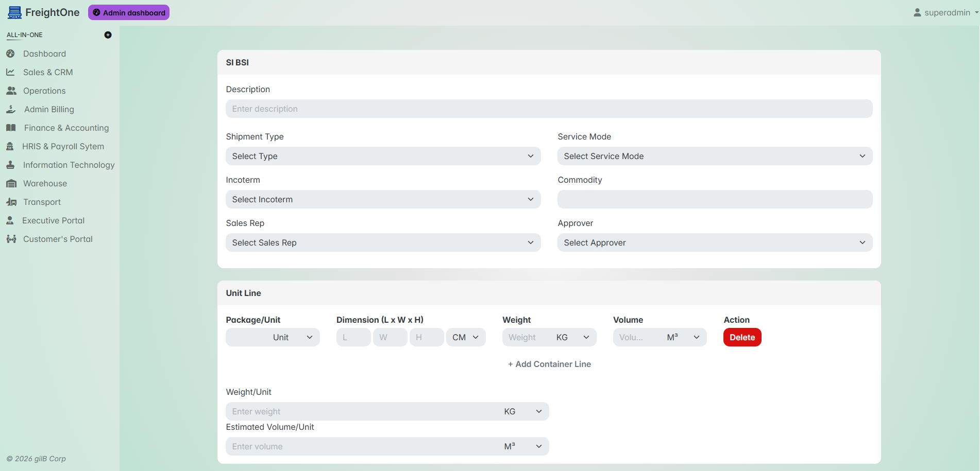
Task: Click the Finance & Accounting book icon
Action: coord(11,128)
